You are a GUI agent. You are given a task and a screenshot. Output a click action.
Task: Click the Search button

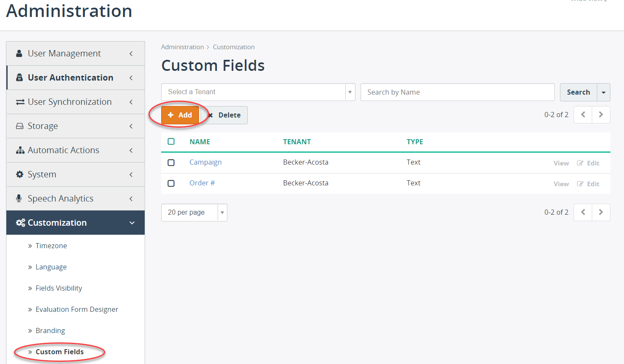578,92
